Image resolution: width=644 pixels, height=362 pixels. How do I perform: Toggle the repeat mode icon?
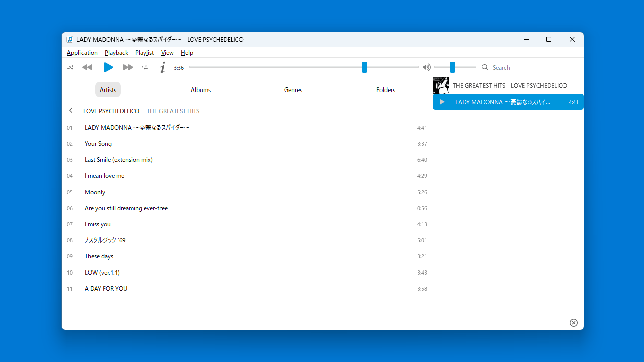coord(145,67)
